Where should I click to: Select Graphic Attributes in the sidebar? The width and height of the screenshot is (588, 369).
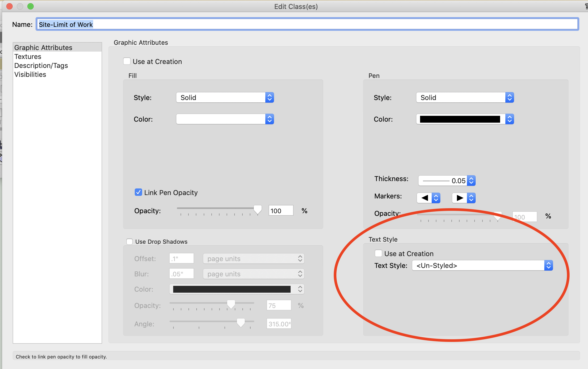pyautogui.click(x=43, y=47)
